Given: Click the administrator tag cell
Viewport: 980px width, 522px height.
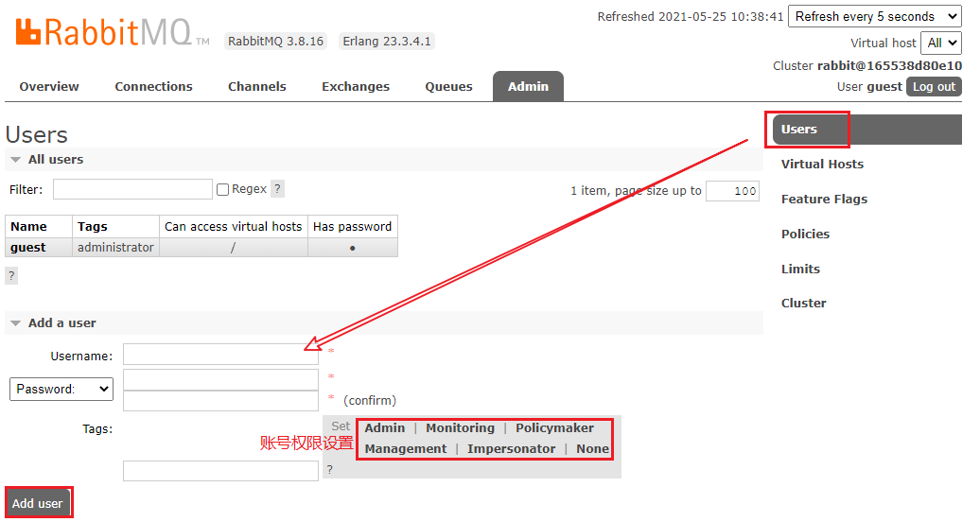Looking at the screenshot, I should (x=115, y=248).
